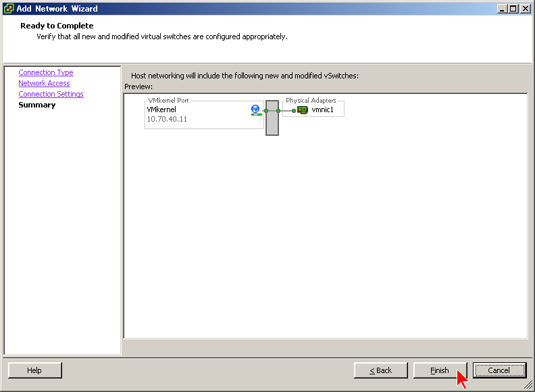Select the vmnic1 adapter label
The image size is (535, 392).
coord(322,109)
